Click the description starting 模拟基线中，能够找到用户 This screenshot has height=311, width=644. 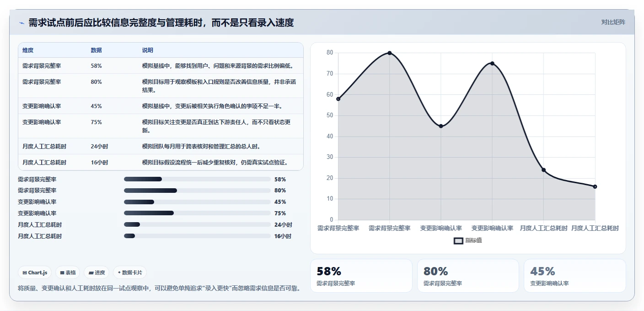pyautogui.click(x=218, y=66)
